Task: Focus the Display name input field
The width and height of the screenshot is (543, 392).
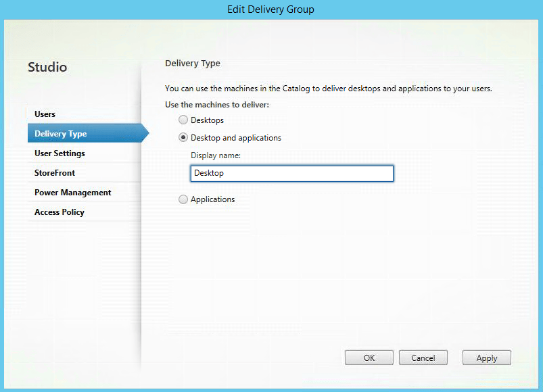Action: (292, 173)
